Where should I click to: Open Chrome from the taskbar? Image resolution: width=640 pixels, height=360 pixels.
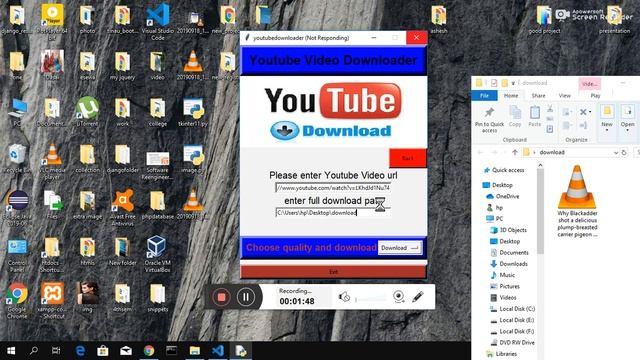[149, 351]
